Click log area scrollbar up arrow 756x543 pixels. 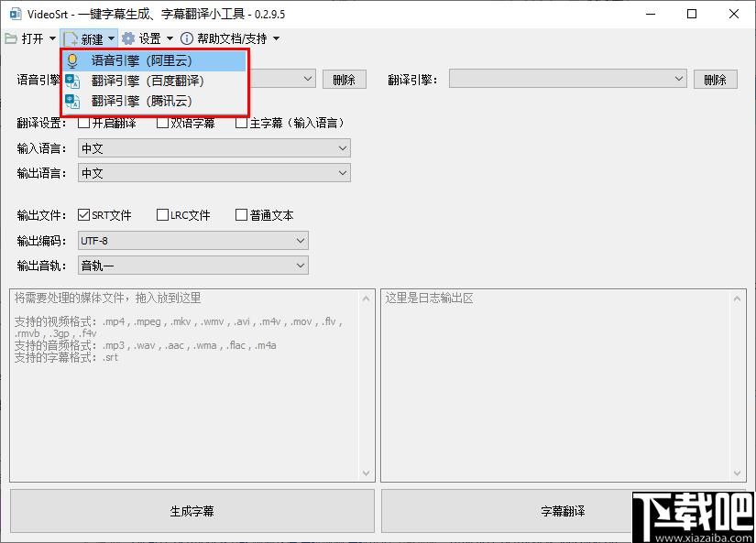(x=737, y=299)
